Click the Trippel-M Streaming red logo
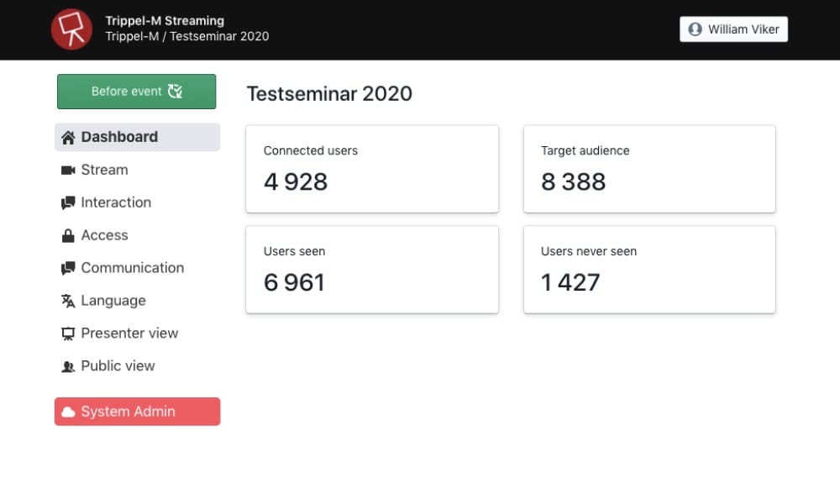840x504 pixels. [x=71, y=29]
